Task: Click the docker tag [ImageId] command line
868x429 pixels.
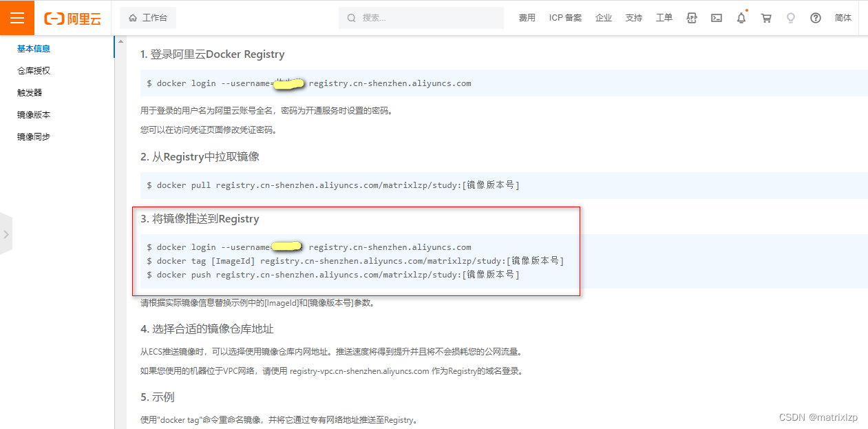Action: click(355, 261)
